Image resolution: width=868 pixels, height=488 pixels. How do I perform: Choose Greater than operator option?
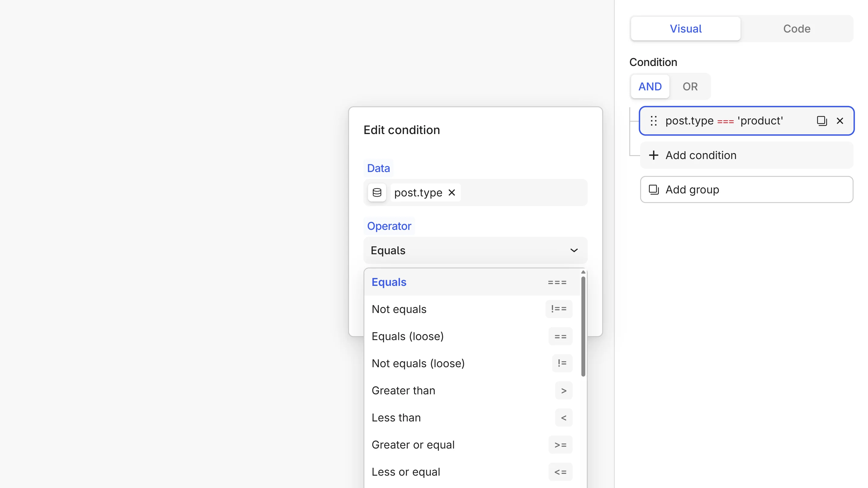[472, 391]
